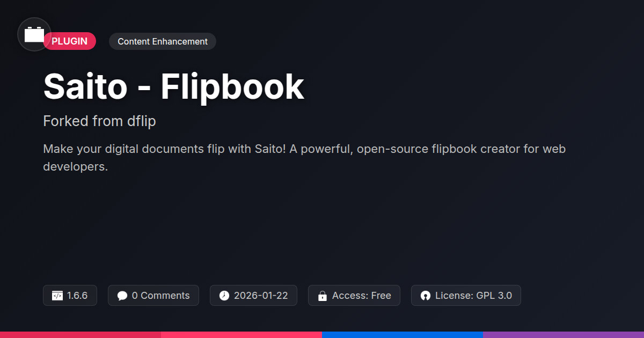Click the clock icon beside the date
644x338 pixels.
tap(224, 296)
